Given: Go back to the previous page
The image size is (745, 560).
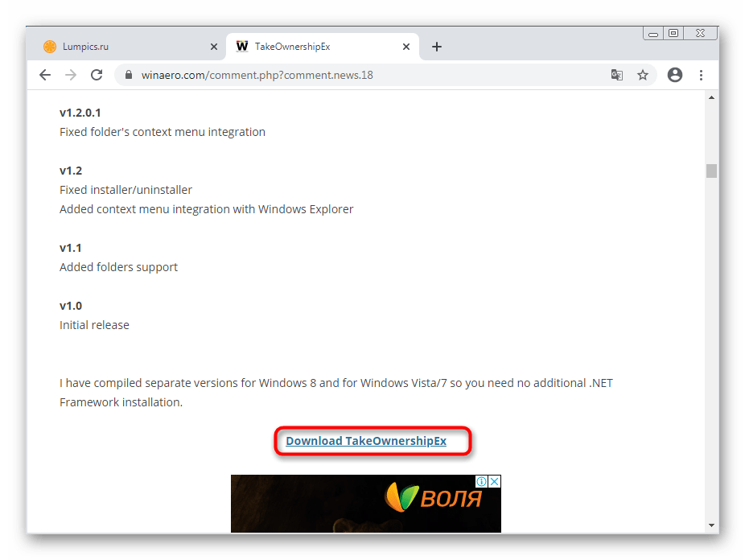Looking at the screenshot, I should [45, 75].
